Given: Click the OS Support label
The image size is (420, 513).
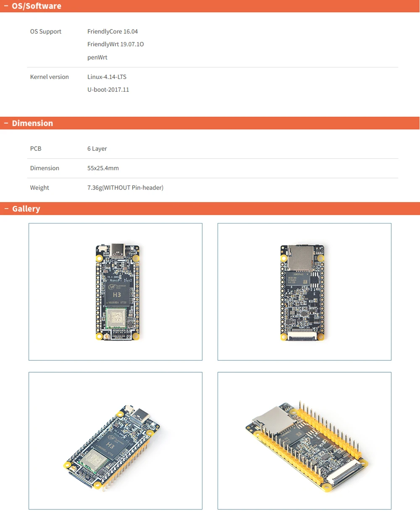Looking at the screenshot, I should 46,32.
